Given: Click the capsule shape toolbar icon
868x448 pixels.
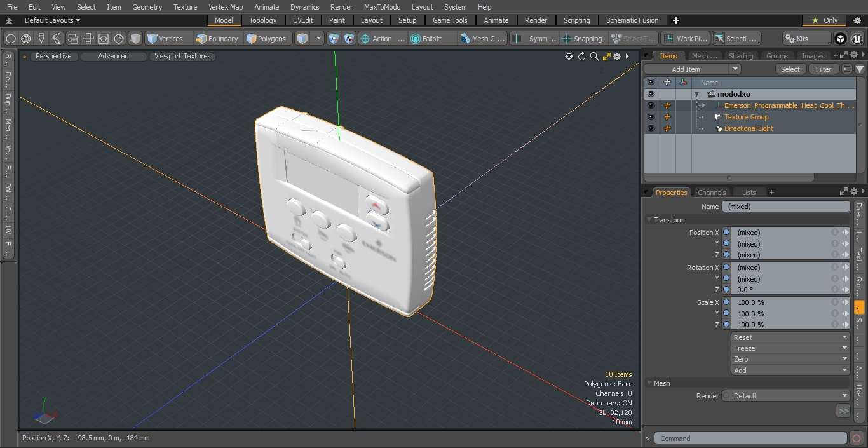Looking at the screenshot, I should pos(72,39).
